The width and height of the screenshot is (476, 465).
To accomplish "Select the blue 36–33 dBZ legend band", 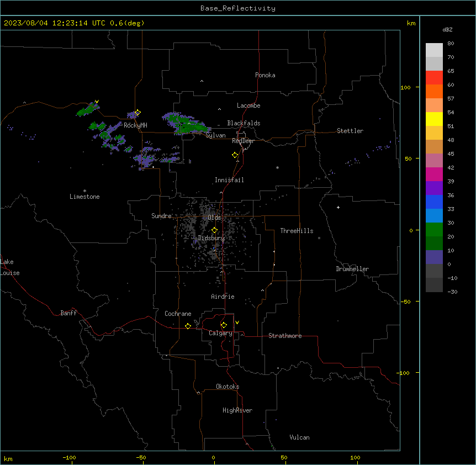I will (x=434, y=202).
